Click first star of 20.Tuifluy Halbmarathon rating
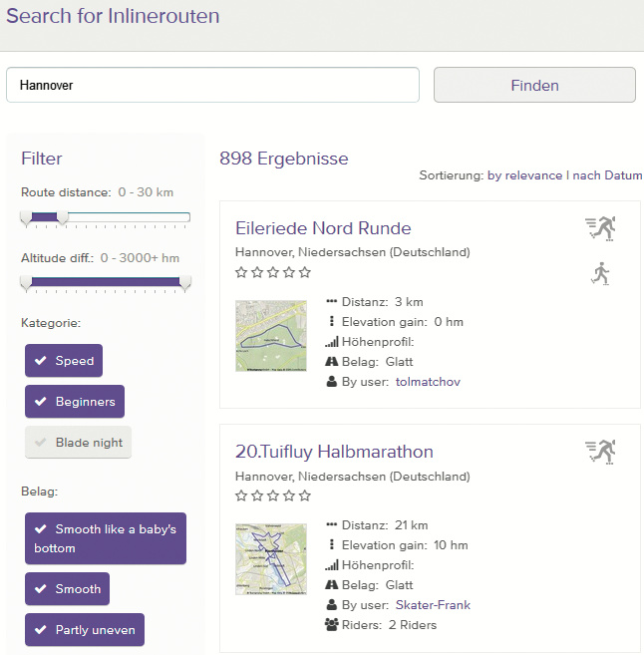Image resolution: width=644 pixels, height=655 pixels. point(241,495)
